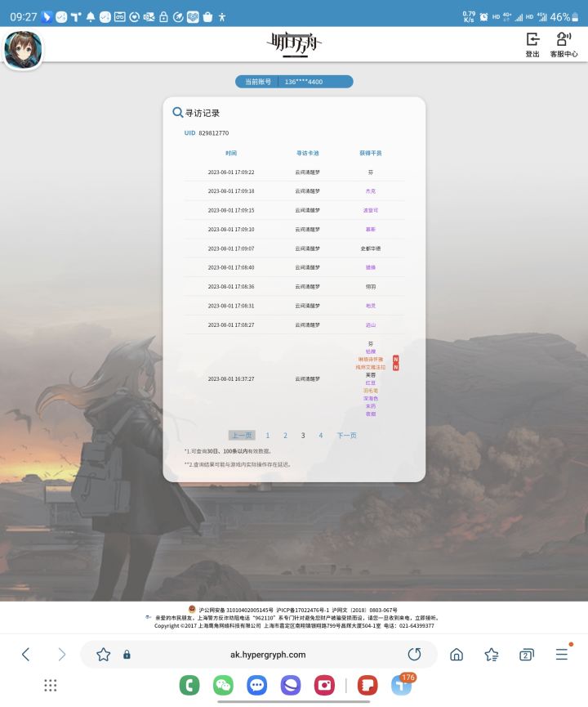588x707 pixels.
Task: Tap the Amiya avatar in top-left corner
Action: (x=23, y=50)
